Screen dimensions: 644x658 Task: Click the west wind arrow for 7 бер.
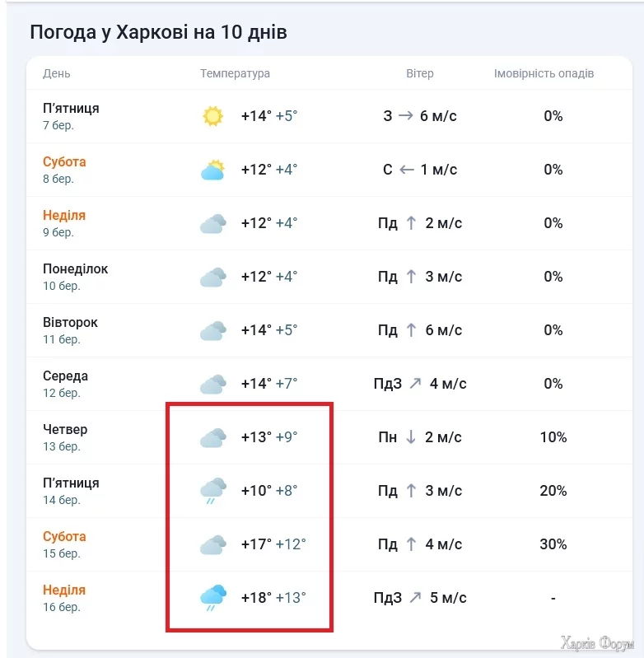(406, 116)
